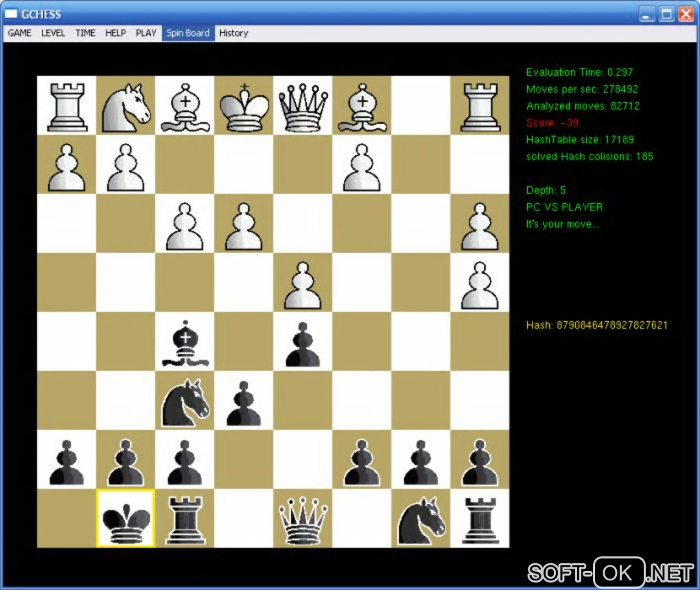Image resolution: width=700 pixels, height=590 pixels.
Task: Select the white bishop next to the white knight
Action: point(185,108)
